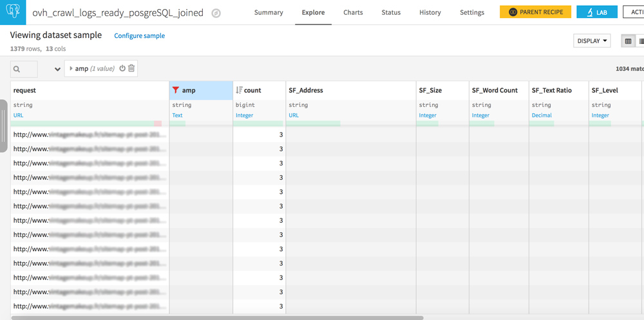This screenshot has width=644, height=320.
Task: Expand the amp filter disclosure triangle
Action: [x=71, y=69]
